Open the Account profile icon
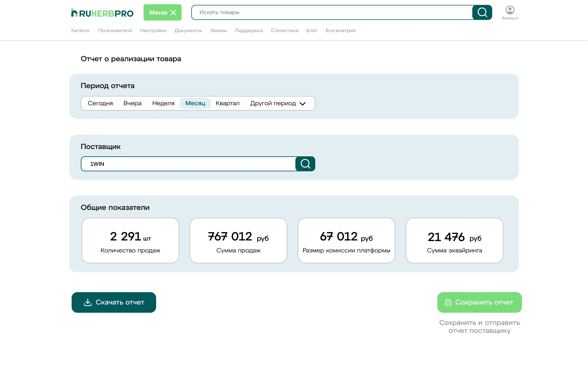The image size is (588, 387). [510, 10]
